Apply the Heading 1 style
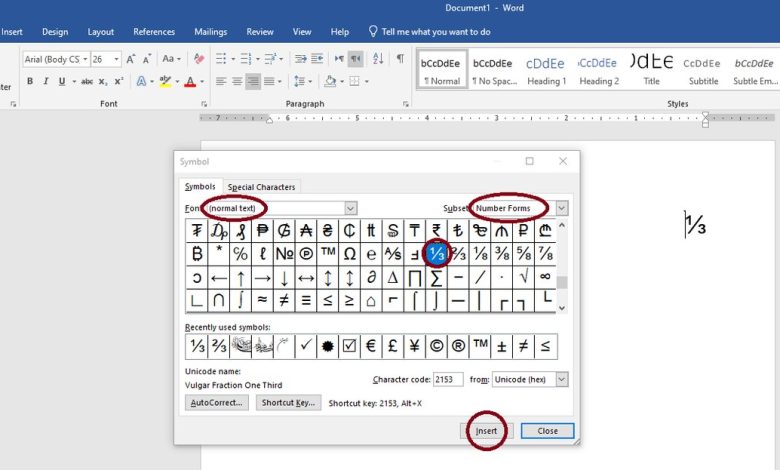Image resolution: width=780 pixels, height=470 pixels. click(546, 69)
